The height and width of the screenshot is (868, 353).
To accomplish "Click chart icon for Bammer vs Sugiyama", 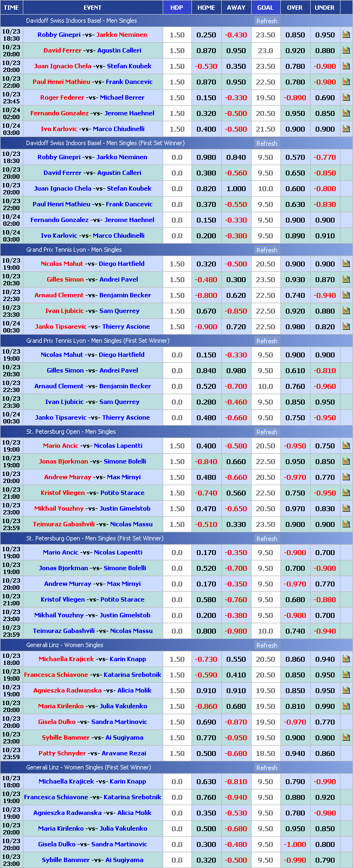I will (x=346, y=738).
